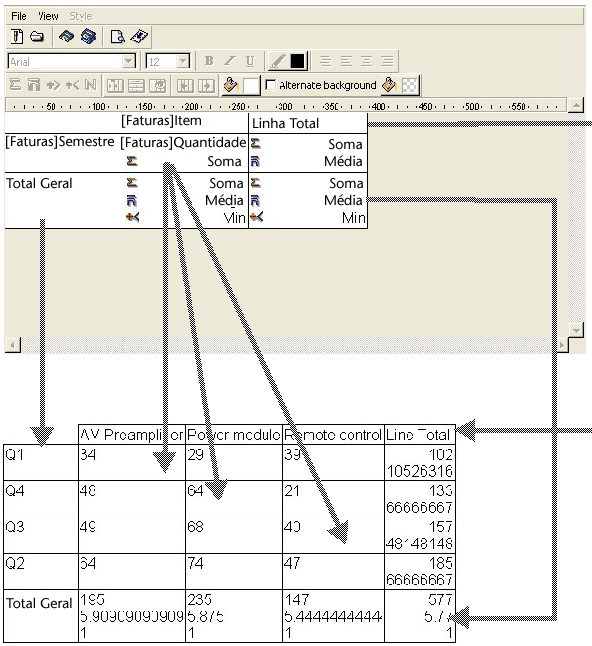The height and width of the screenshot is (646, 592).
Task: Select the [Faturas]Semestre row cell
Action: [60, 142]
